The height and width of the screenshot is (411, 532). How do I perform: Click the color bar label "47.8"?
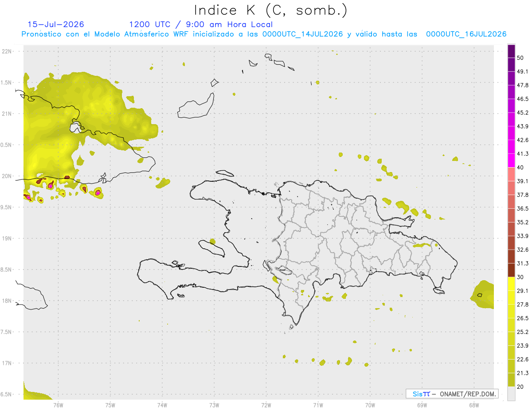pyautogui.click(x=523, y=85)
